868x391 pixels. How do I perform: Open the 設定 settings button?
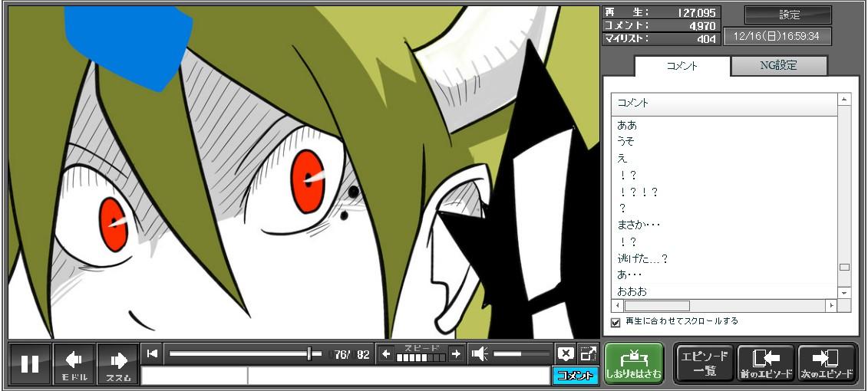click(788, 15)
